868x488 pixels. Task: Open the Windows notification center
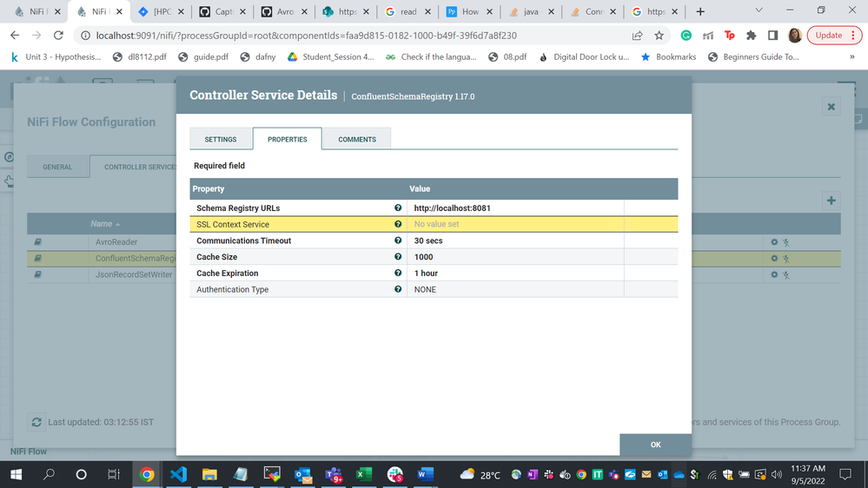845,474
